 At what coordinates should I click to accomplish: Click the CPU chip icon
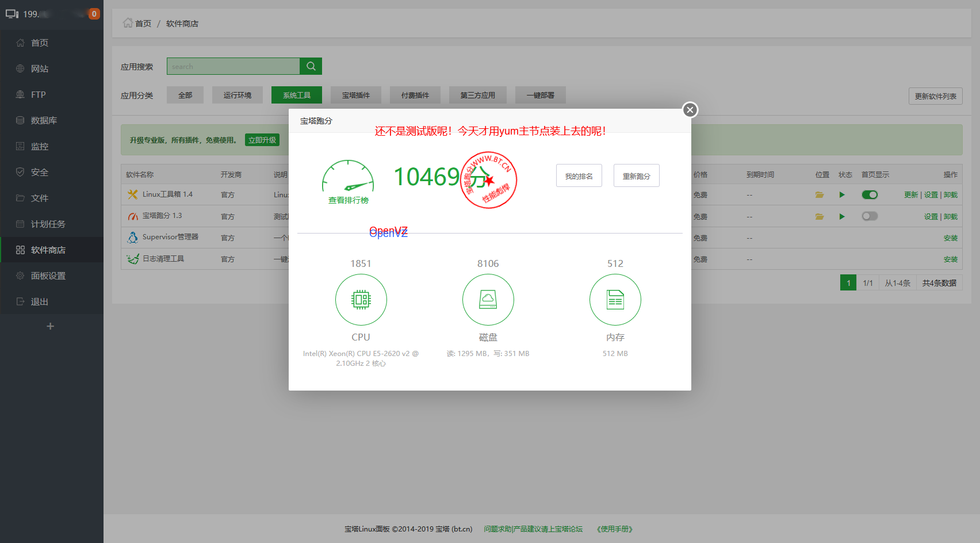pyautogui.click(x=361, y=300)
